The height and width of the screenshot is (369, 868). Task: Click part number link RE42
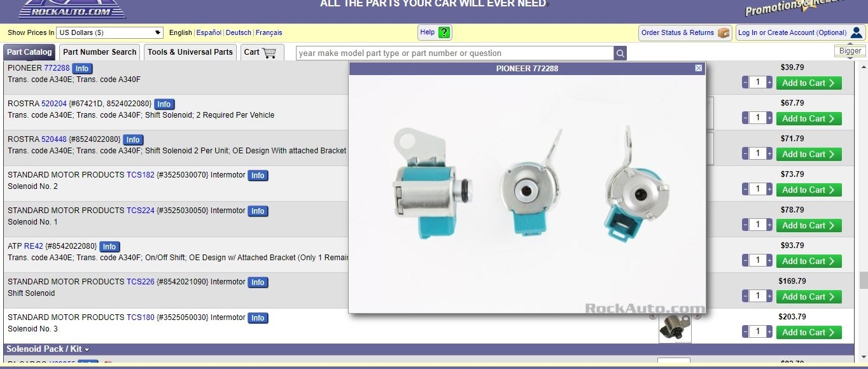click(x=34, y=246)
